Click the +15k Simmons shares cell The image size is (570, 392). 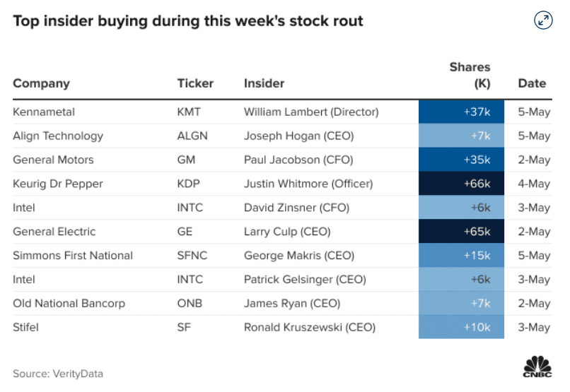tap(461, 256)
